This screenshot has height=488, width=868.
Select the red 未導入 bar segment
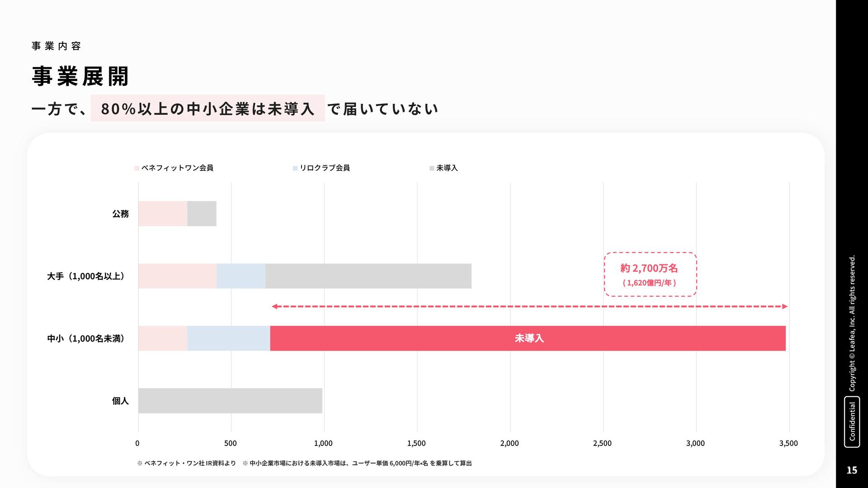[x=528, y=338]
